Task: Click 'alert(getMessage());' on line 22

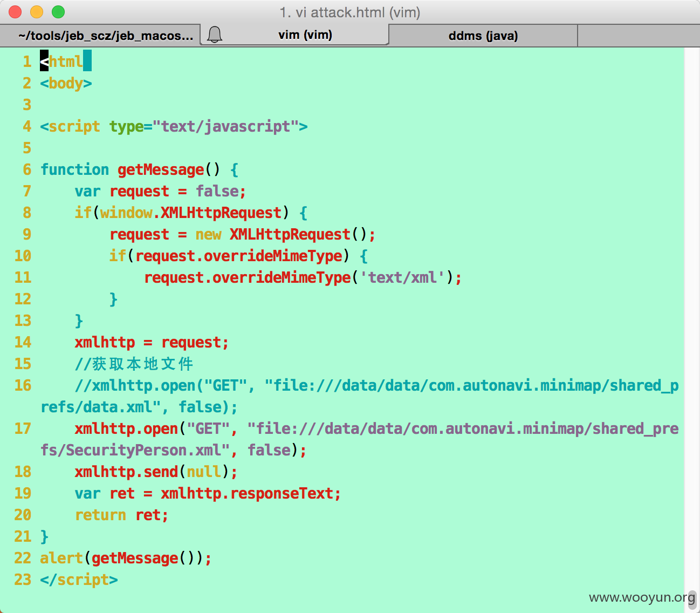Action: coord(126,558)
